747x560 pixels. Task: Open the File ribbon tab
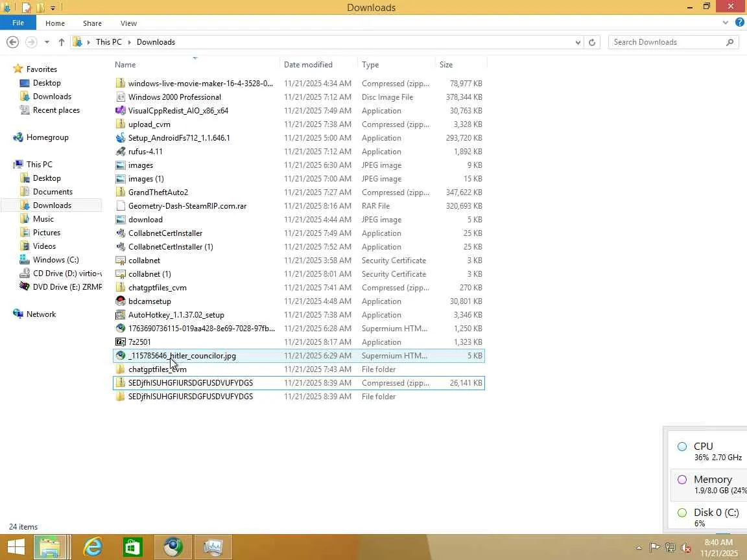18,23
